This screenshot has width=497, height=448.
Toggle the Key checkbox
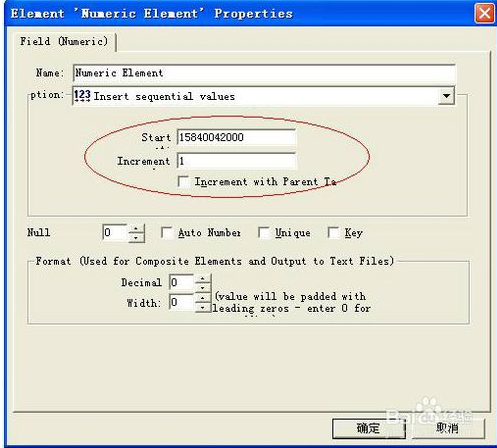click(333, 233)
